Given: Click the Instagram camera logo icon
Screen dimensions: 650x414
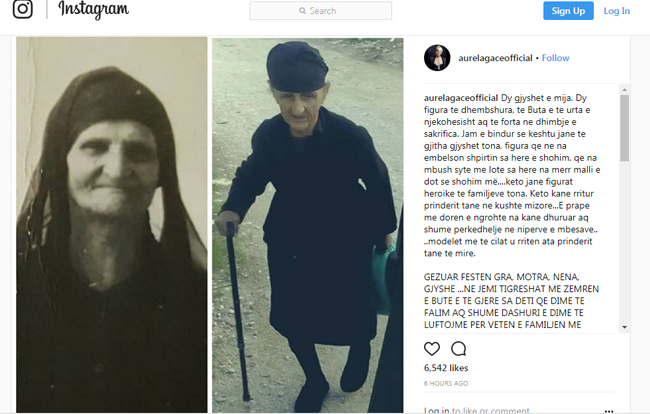Looking at the screenshot, I should pyautogui.click(x=22, y=9).
